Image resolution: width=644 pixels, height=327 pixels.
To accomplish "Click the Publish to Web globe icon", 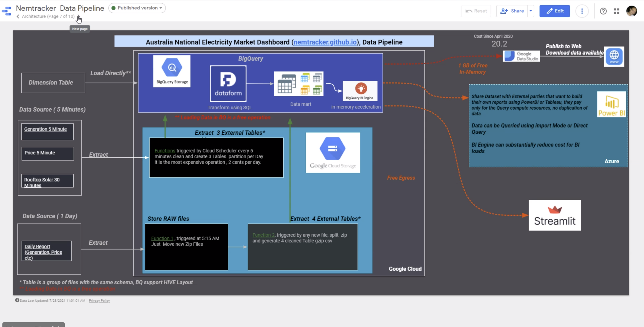I will [x=614, y=56].
